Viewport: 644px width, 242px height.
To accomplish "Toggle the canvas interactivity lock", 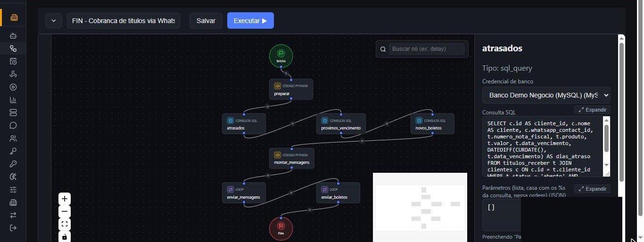I will coord(65,236).
